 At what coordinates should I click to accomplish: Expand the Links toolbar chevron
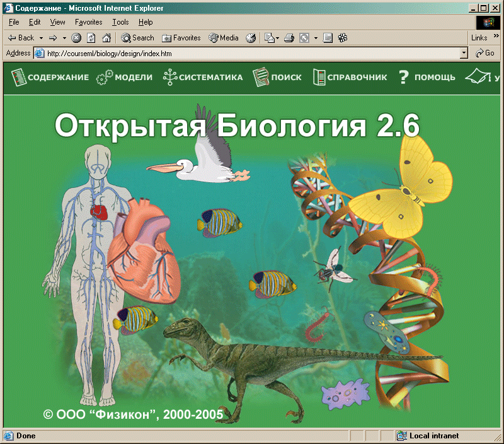496,35
